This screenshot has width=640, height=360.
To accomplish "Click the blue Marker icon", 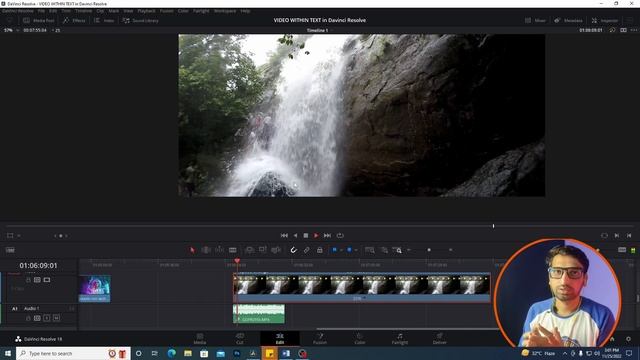I will coord(349,250).
